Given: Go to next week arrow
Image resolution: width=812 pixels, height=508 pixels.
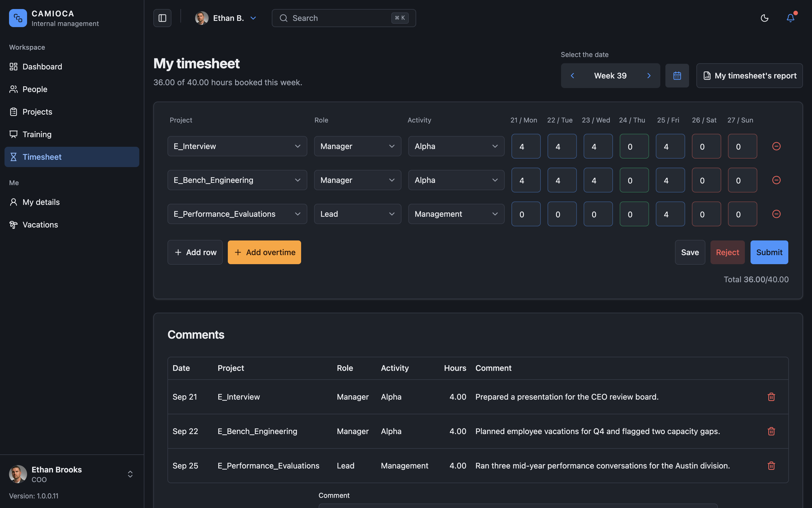Looking at the screenshot, I should pyautogui.click(x=648, y=76).
